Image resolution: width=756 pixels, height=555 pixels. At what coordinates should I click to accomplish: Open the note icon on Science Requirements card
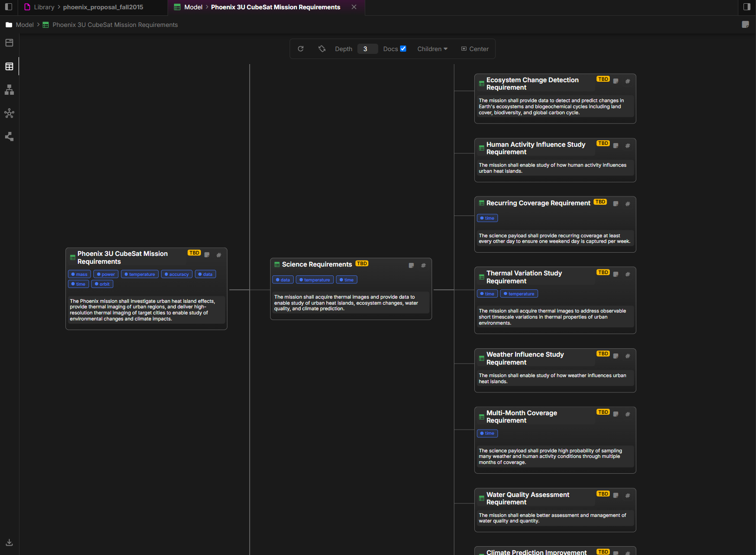pyautogui.click(x=411, y=265)
